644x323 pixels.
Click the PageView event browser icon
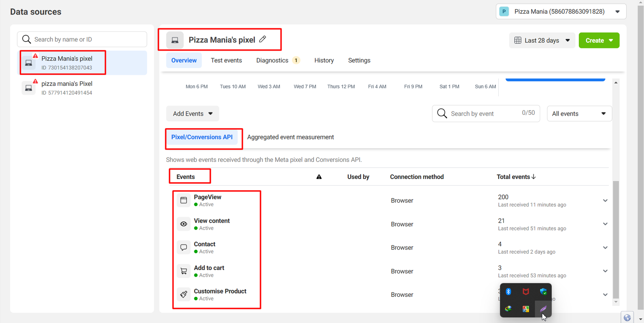(x=184, y=200)
